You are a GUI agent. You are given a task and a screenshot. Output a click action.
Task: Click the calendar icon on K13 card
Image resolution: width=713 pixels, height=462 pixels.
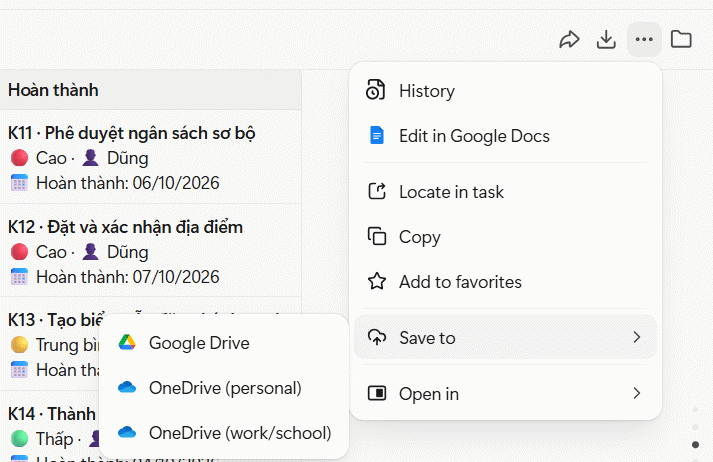pyautogui.click(x=19, y=370)
